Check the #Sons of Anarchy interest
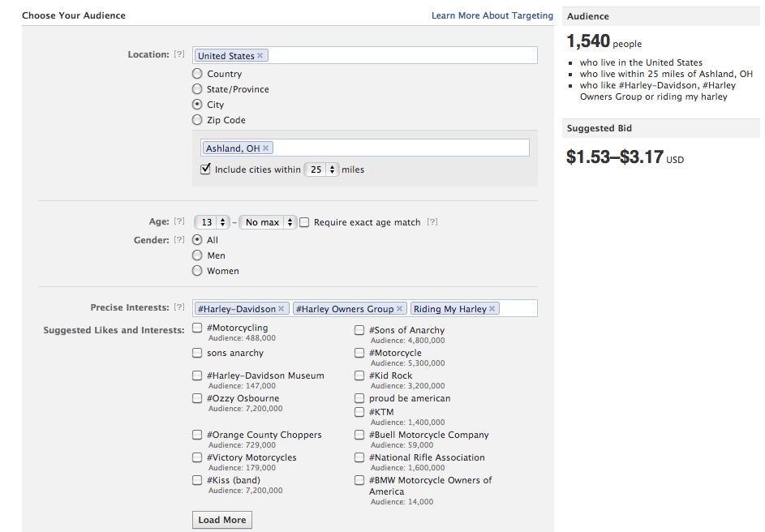Image resolution: width=765 pixels, height=532 pixels. pyautogui.click(x=359, y=330)
